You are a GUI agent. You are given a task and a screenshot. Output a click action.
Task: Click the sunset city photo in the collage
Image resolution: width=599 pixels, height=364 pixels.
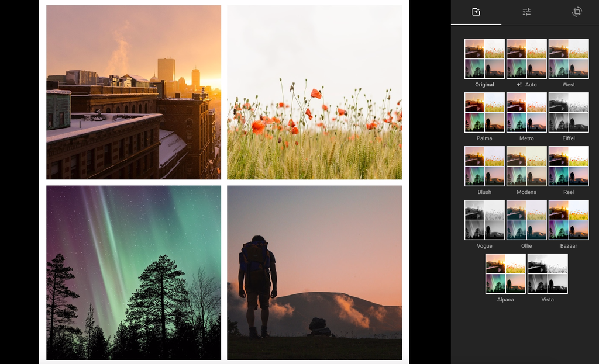133,92
